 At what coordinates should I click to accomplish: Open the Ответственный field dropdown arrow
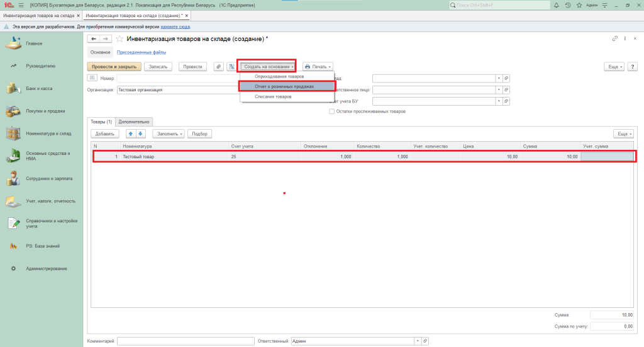coord(416,341)
